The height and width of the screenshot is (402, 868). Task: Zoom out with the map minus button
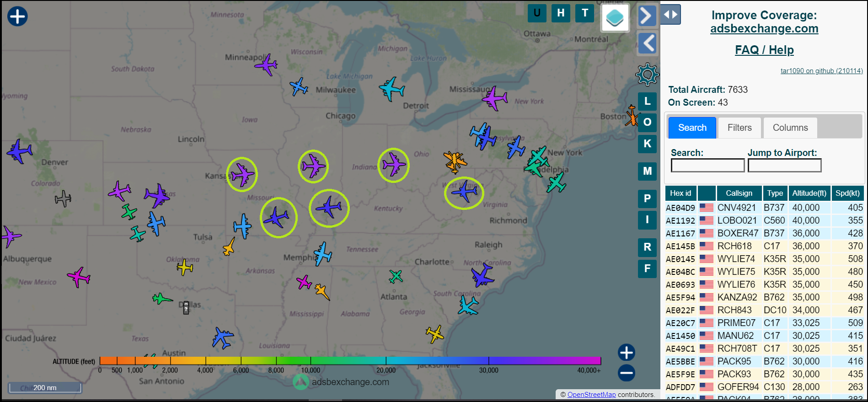click(x=627, y=373)
